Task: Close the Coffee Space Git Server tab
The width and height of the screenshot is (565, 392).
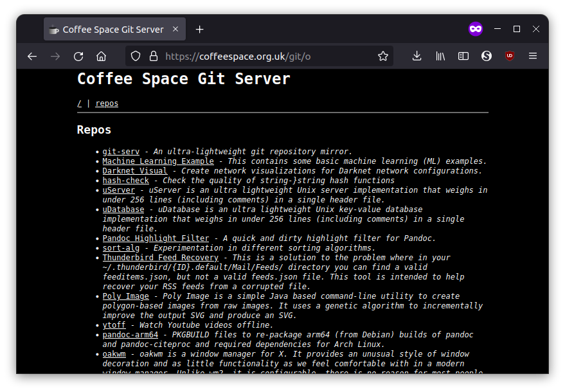Action: click(x=175, y=29)
